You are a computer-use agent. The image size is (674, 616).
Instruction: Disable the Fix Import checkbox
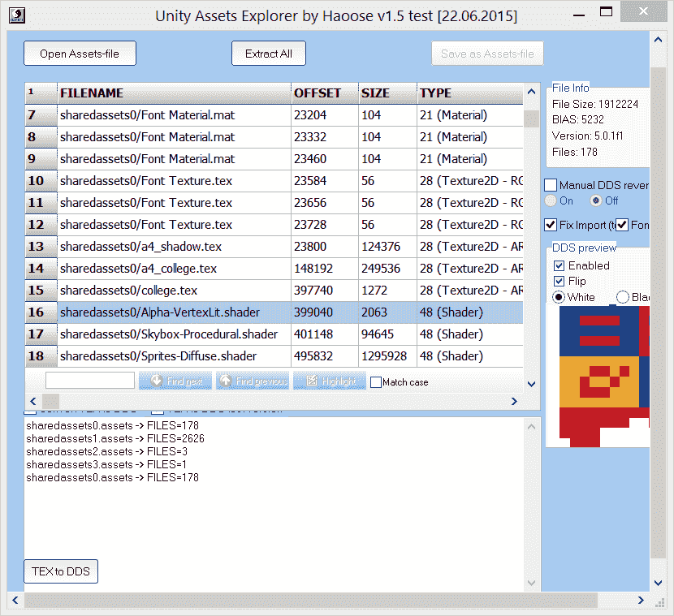pyautogui.click(x=550, y=225)
